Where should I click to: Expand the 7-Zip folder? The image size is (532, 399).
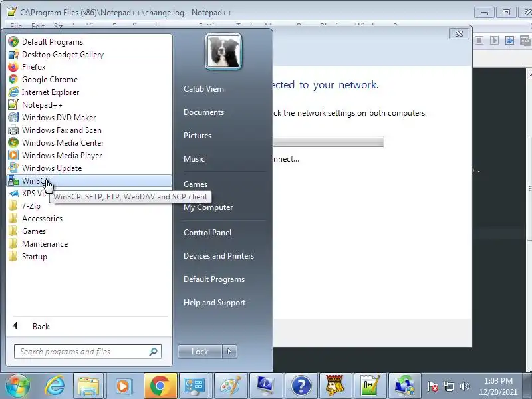click(x=89, y=206)
